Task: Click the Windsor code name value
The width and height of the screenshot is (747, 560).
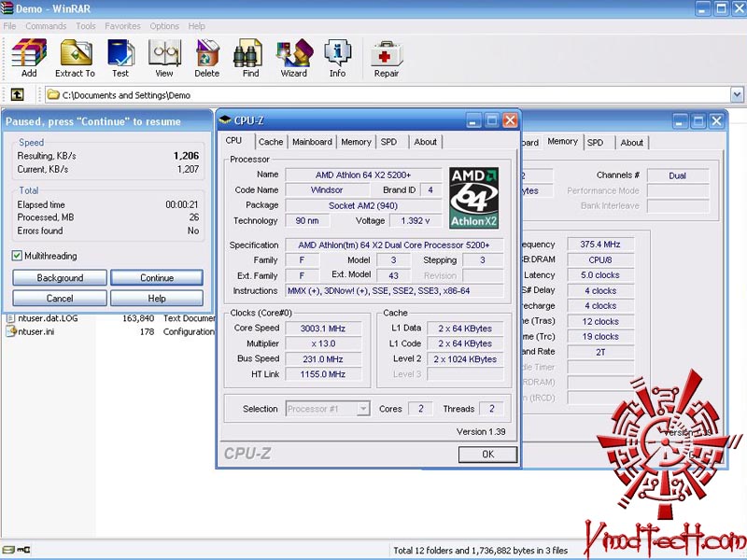Action: tap(327, 190)
